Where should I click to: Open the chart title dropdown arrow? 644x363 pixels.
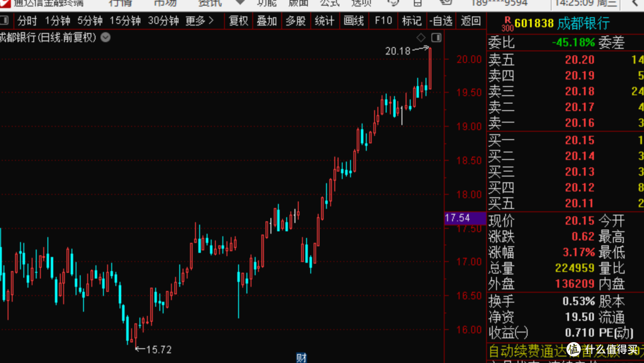(x=106, y=38)
